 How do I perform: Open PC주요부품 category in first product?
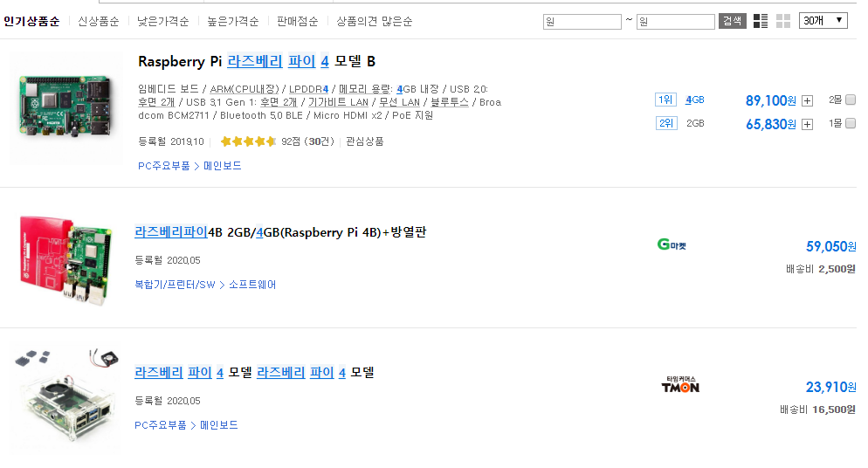[x=164, y=166]
